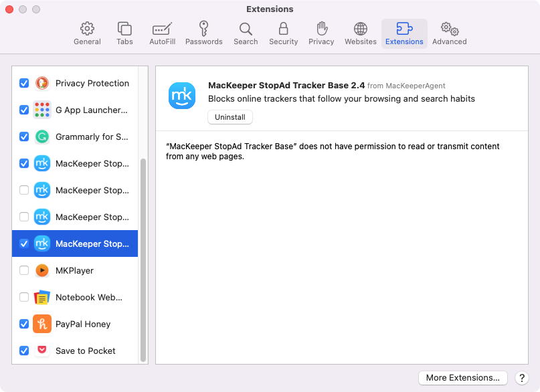Click the MacKeeper StopAd Tracker Base 2.4 title
Image resolution: width=540 pixels, height=392 pixels.
click(286, 86)
